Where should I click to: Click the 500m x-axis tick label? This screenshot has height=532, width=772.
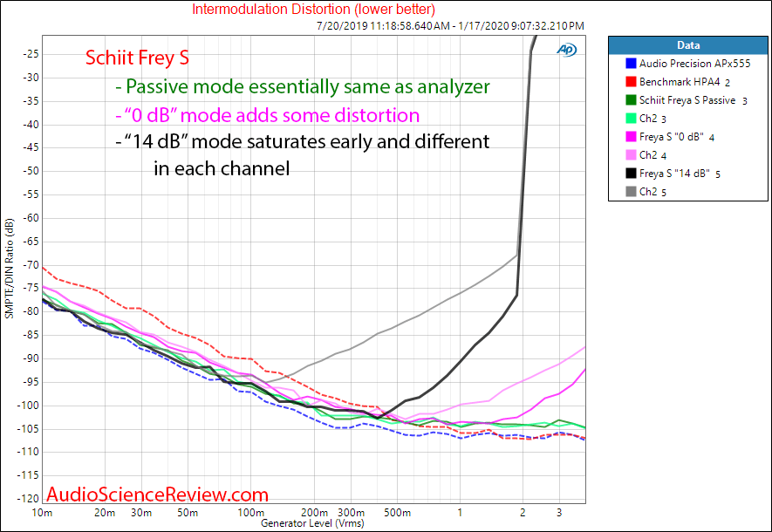(x=397, y=513)
